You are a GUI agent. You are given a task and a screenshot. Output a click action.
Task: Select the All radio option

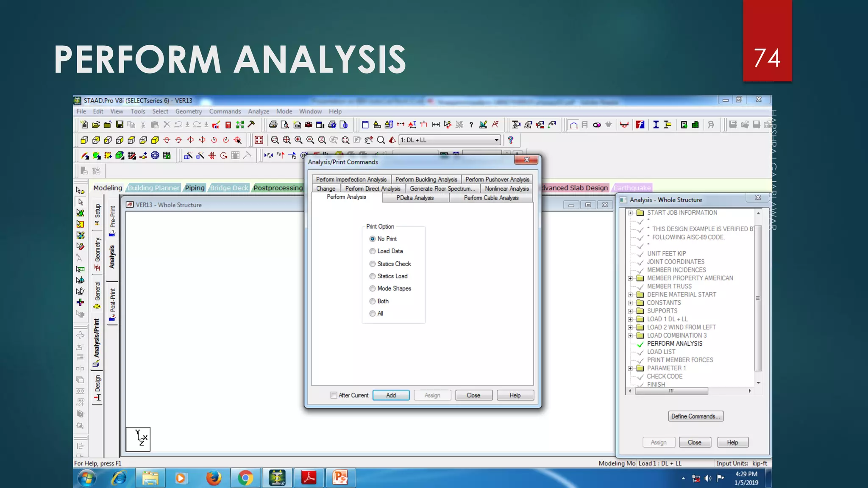click(x=376, y=313)
